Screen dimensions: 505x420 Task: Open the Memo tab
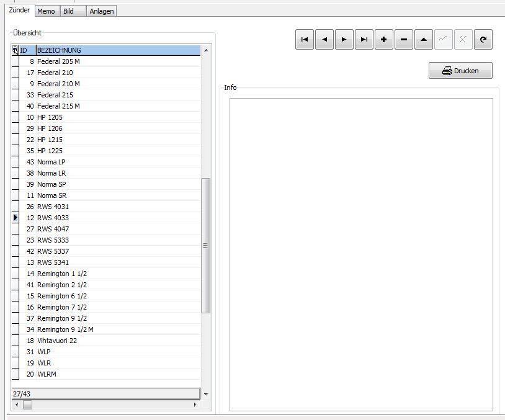click(46, 11)
